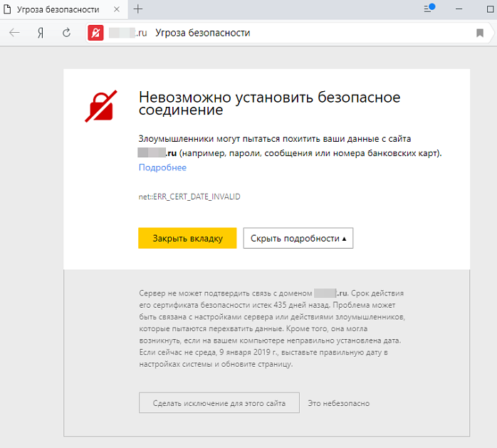Click the "Это небезопасно" label
497x448 pixels.
click(339, 403)
